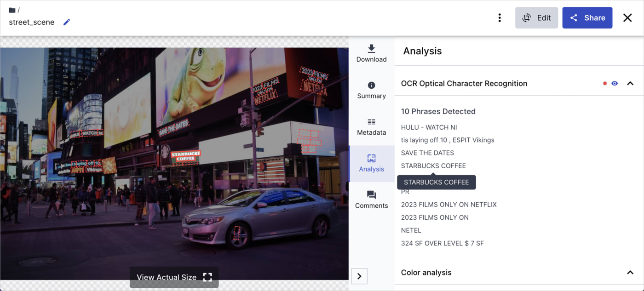Open the three-dot more options menu
The width and height of the screenshot is (644, 291).
[500, 18]
